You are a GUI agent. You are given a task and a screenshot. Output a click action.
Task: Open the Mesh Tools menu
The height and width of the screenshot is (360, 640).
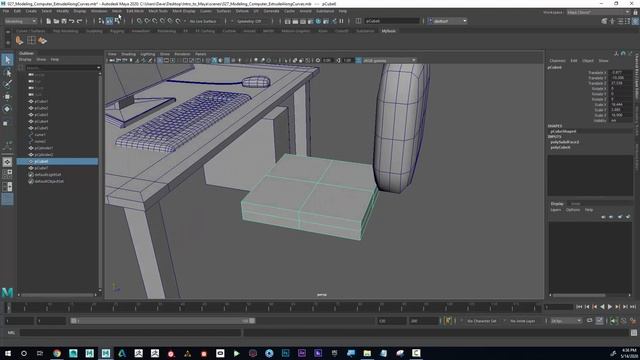click(158, 11)
